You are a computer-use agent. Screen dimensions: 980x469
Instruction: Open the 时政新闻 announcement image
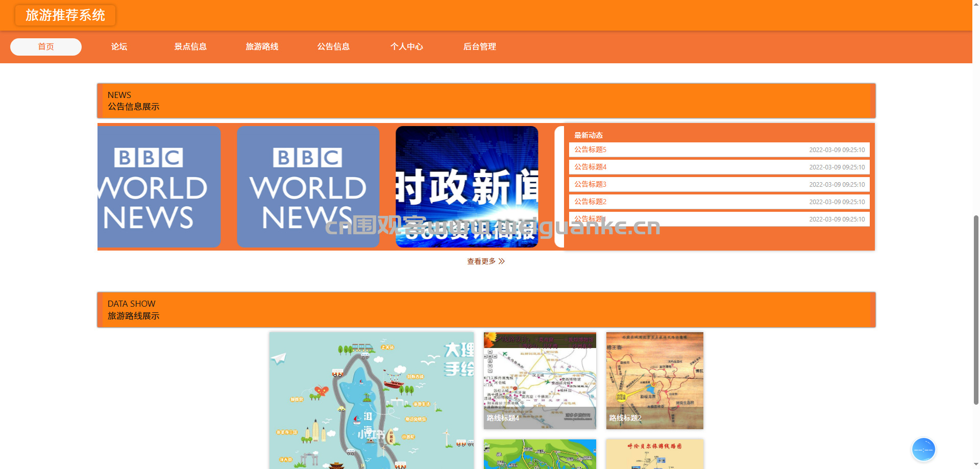pos(467,187)
